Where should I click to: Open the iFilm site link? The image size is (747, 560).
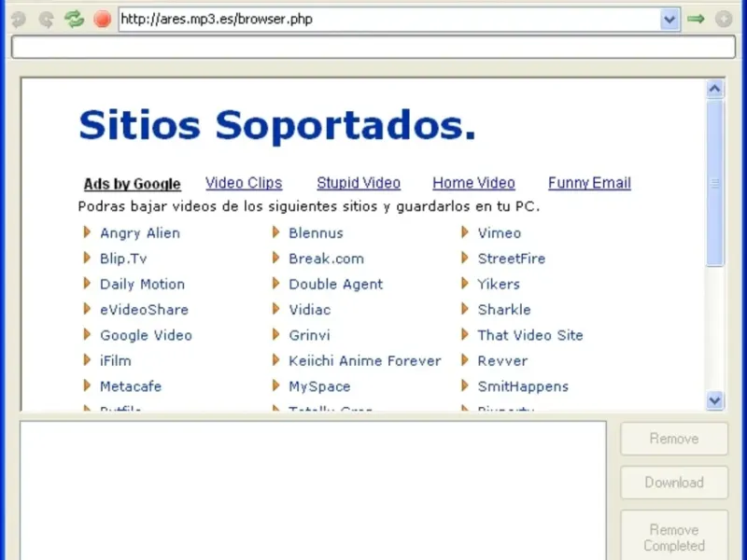[x=115, y=361]
